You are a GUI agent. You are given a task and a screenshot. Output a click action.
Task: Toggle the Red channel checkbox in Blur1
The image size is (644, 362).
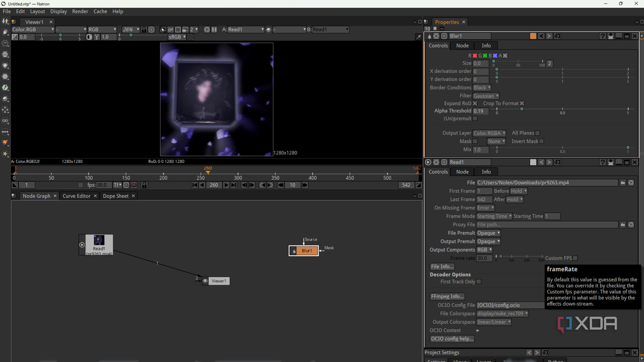coord(475,56)
